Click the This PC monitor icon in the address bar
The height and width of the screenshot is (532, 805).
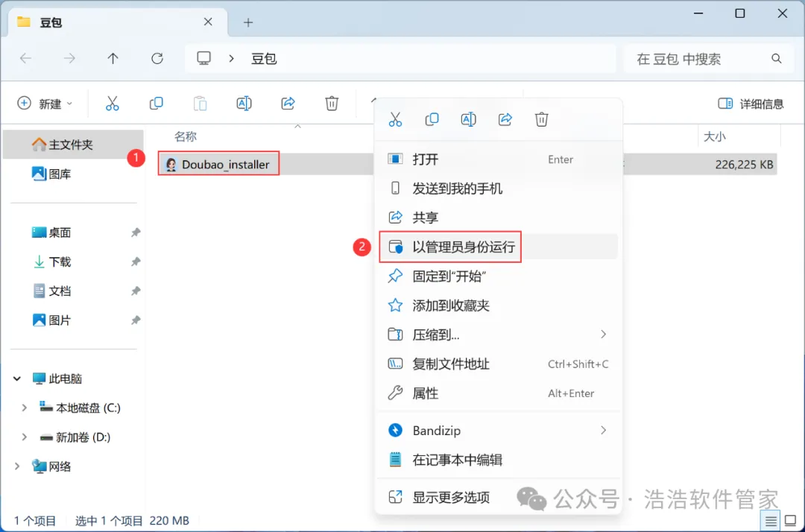[203, 58]
